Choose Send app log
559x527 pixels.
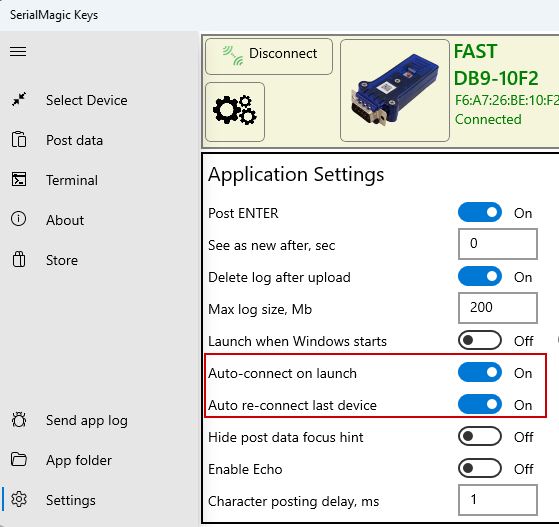pyautogui.click(x=87, y=420)
